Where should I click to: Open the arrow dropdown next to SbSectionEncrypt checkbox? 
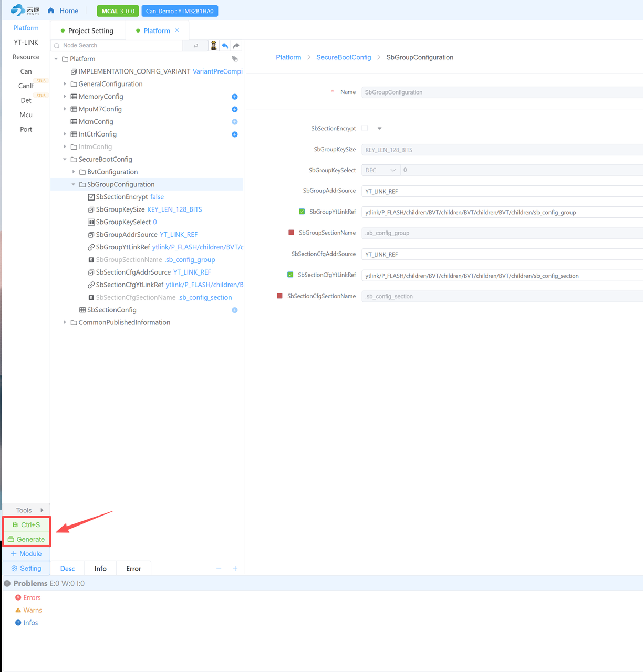coord(379,128)
